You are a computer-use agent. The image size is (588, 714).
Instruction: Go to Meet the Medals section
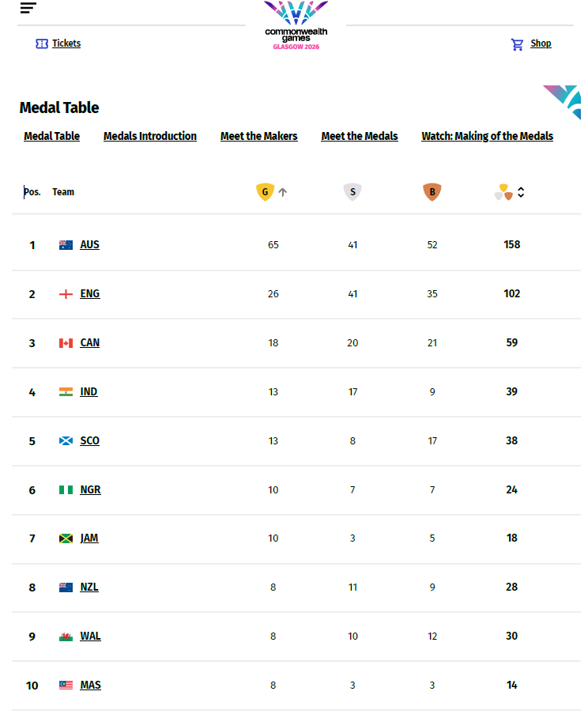click(x=360, y=136)
